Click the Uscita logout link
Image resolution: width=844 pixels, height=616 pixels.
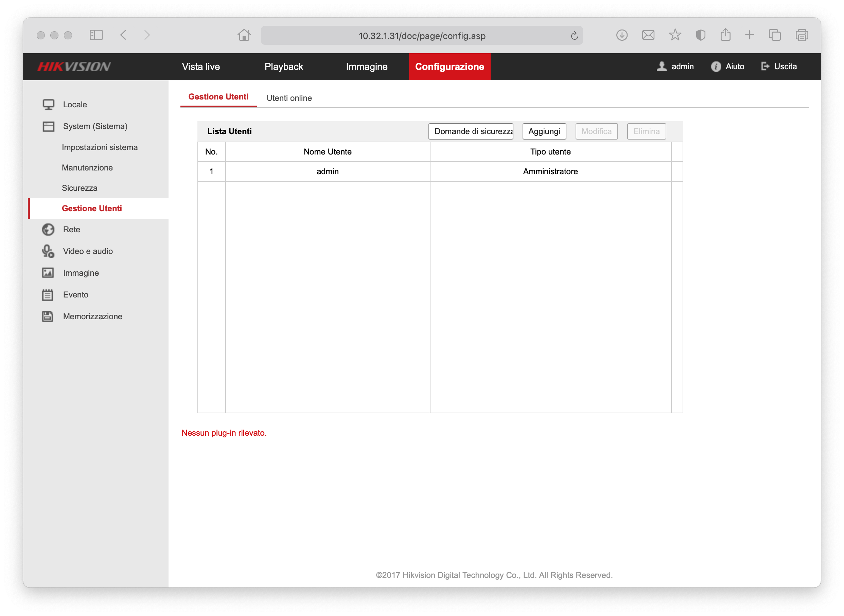786,66
